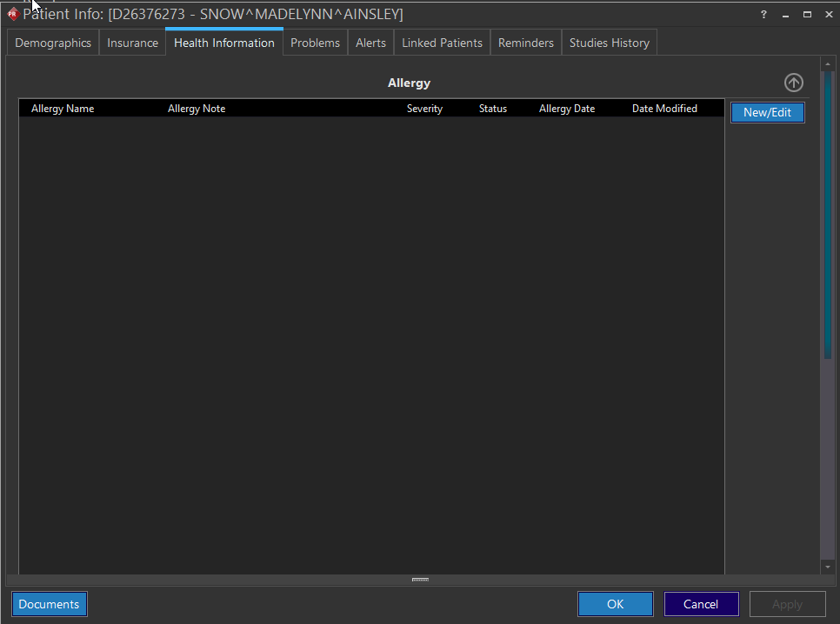
Task: Open the Alerts tab
Action: tap(370, 43)
